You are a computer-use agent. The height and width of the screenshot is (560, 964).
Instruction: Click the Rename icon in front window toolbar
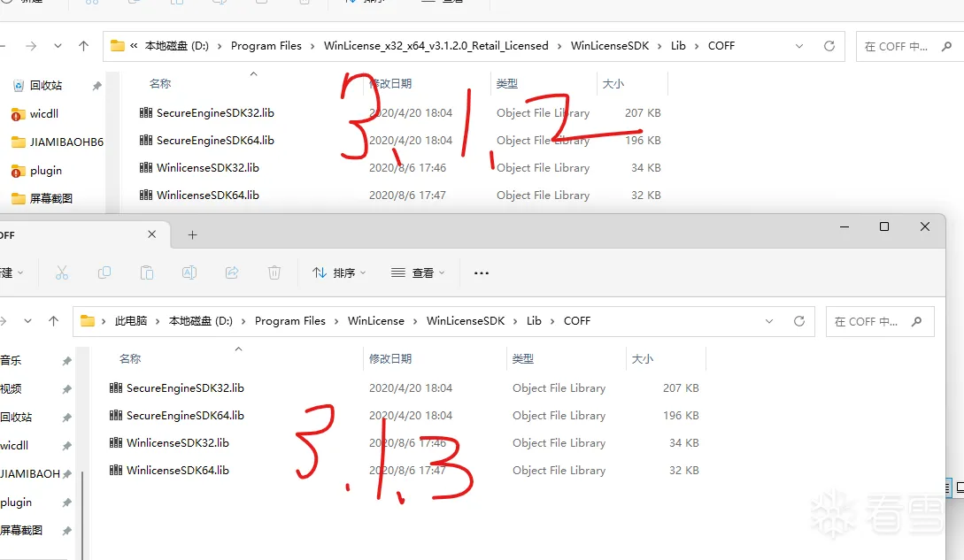point(189,272)
